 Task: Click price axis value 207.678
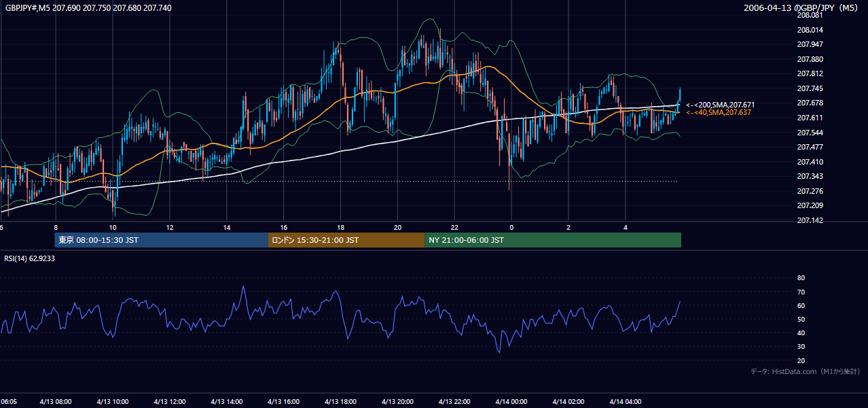(810, 103)
